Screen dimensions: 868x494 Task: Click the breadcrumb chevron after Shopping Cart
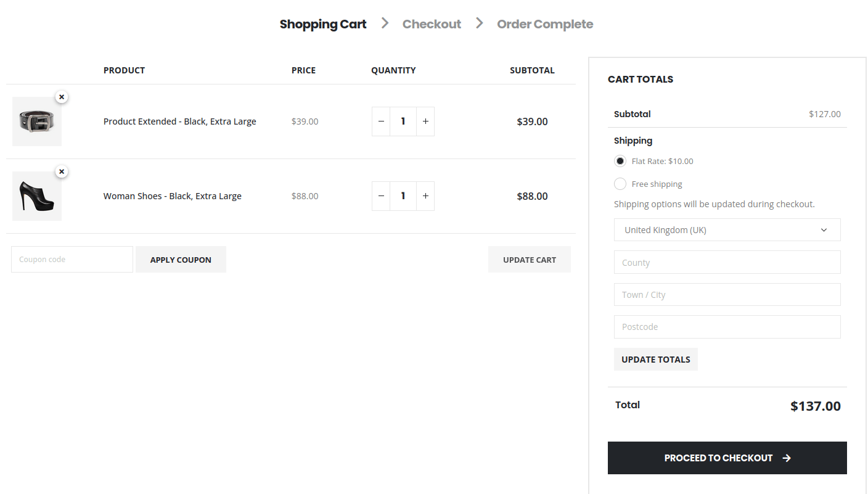[x=385, y=22]
